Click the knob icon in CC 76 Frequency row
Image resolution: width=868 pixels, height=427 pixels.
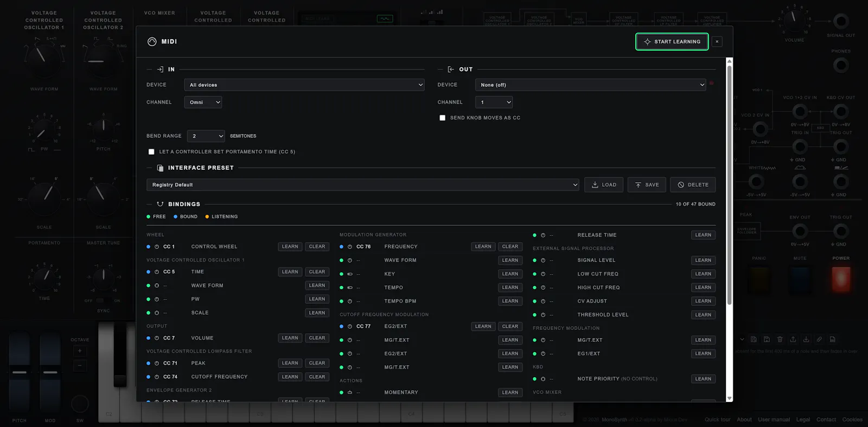(x=350, y=247)
